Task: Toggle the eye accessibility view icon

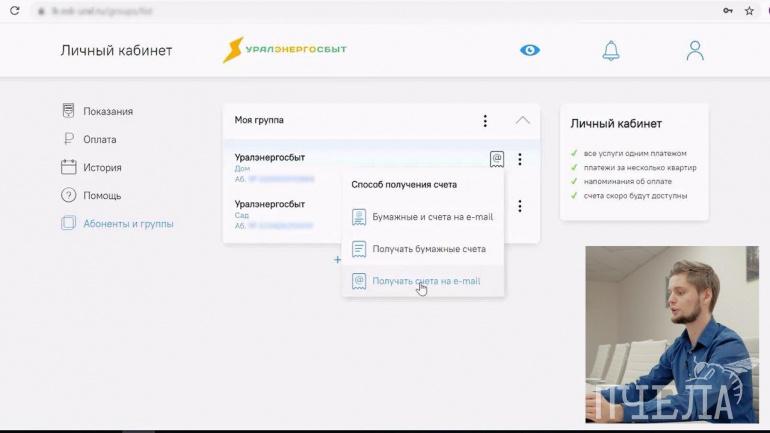Action: (530, 50)
